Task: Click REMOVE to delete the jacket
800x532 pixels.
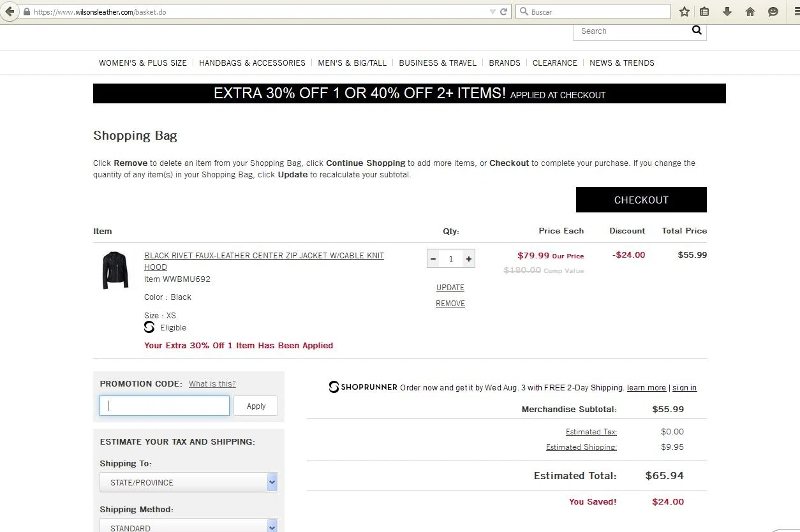Action: (450, 304)
